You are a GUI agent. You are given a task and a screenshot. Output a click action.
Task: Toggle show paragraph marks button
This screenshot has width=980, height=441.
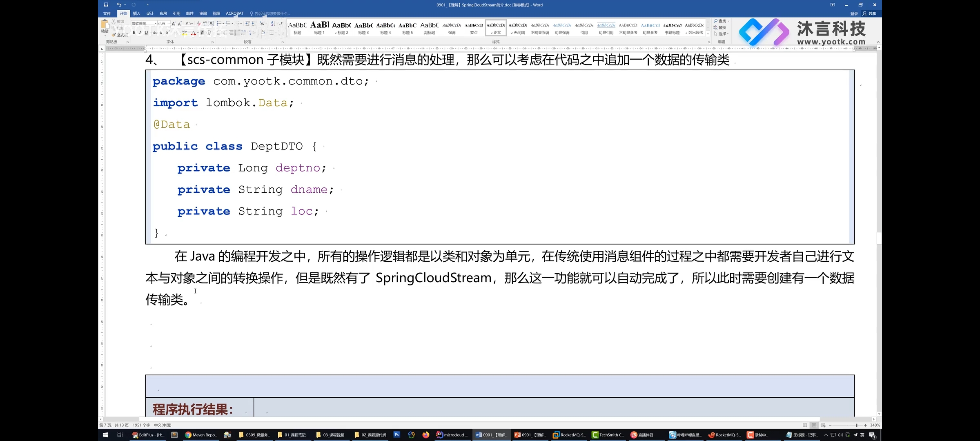281,24
